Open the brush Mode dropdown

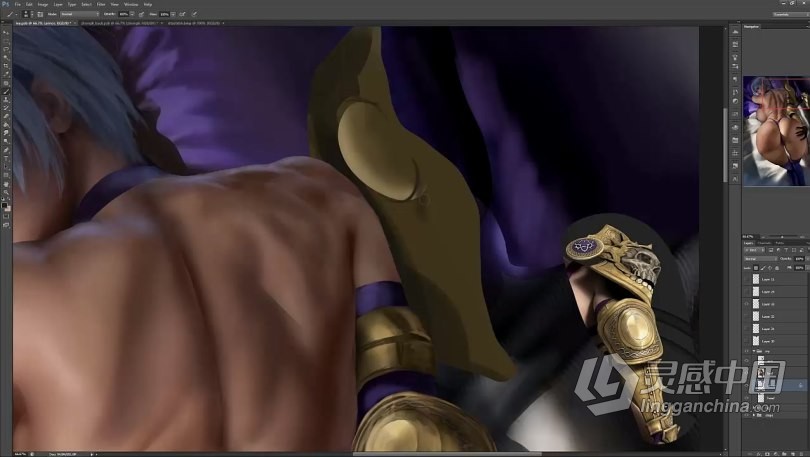coord(80,14)
